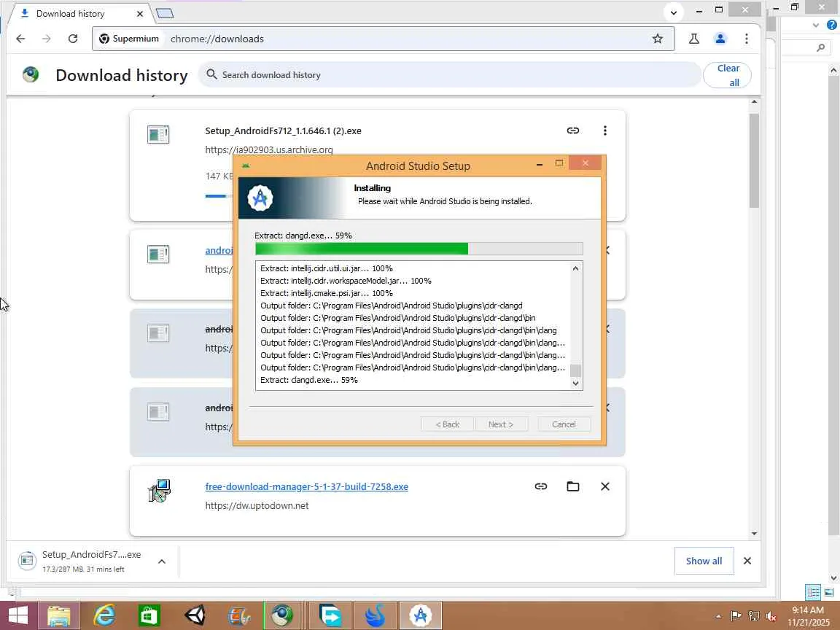Screen dimensions: 840x630
Task: Click the search magnifier in the background window
Action: (x=820, y=47)
